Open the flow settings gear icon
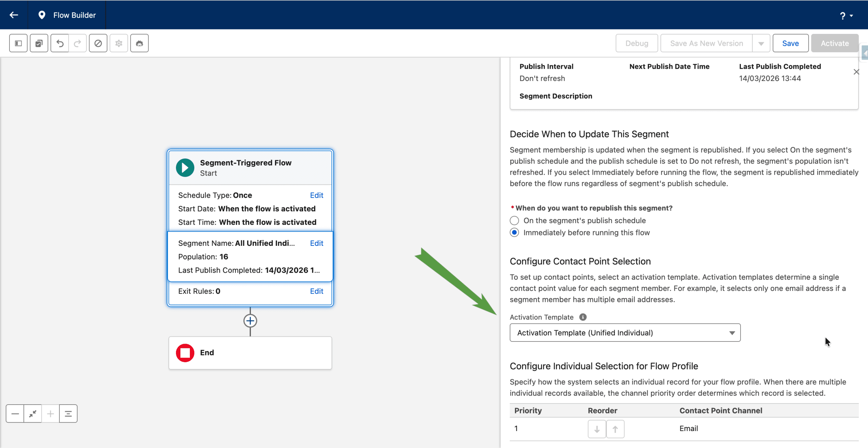This screenshot has width=868, height=448. coord(119,43)
